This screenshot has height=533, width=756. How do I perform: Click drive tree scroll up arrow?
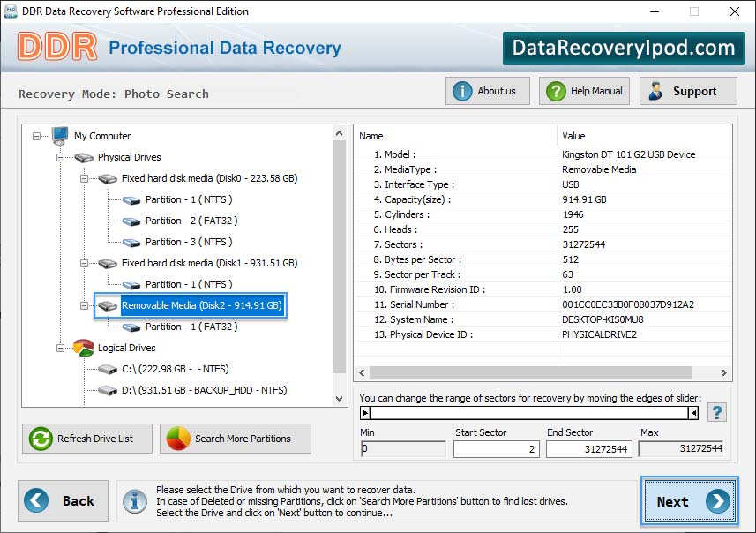click(x=340, y=133)
